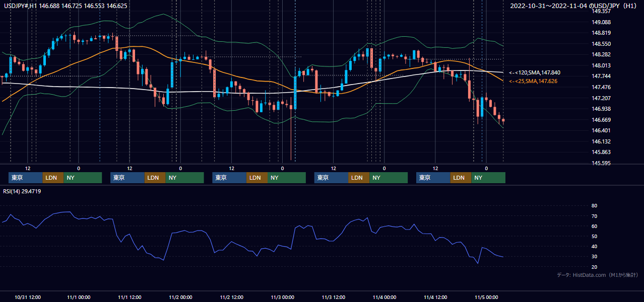Viewport: 644px width, 302px height.
Task: Click RSI scale value 70
Action: (594, 216)
